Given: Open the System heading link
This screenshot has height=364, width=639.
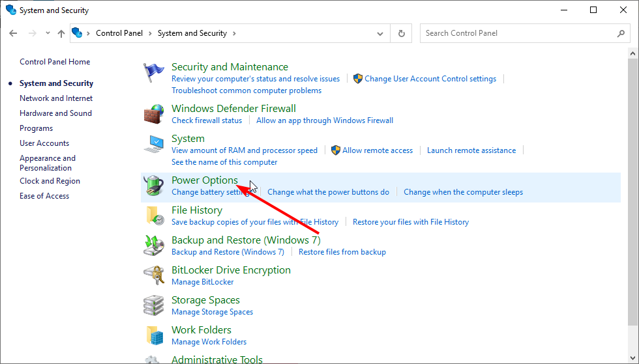Looking at the screenshot, I should point(188,139).
